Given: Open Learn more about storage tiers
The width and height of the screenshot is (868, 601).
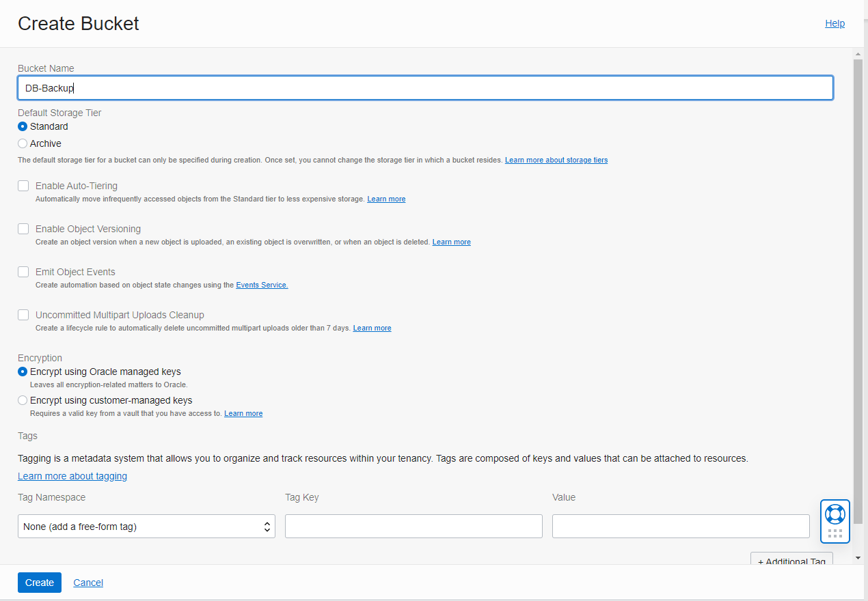Looking at the screenshot, I should [556, 159].
